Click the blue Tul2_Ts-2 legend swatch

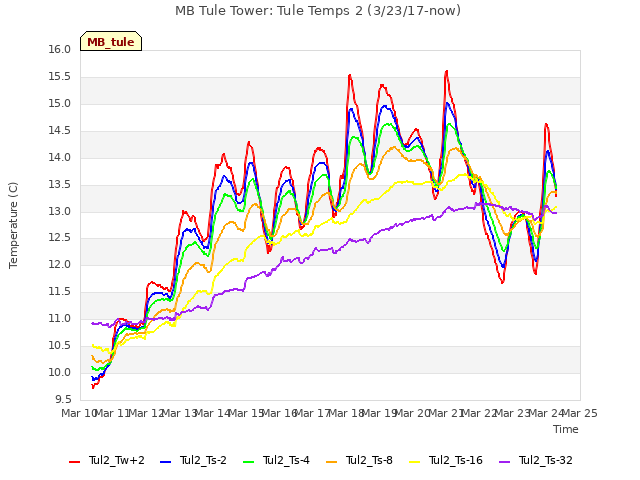[x=165, y=462]
